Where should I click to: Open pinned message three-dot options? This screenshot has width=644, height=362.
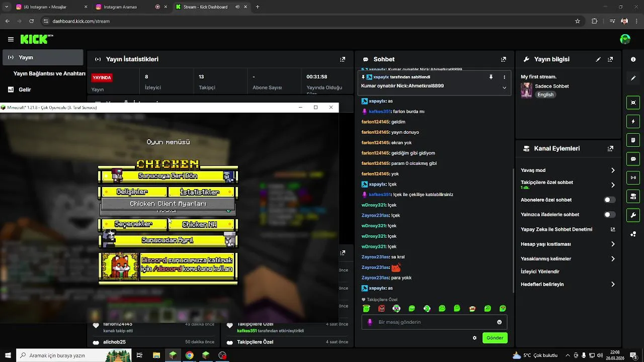(x=504, y=77)
